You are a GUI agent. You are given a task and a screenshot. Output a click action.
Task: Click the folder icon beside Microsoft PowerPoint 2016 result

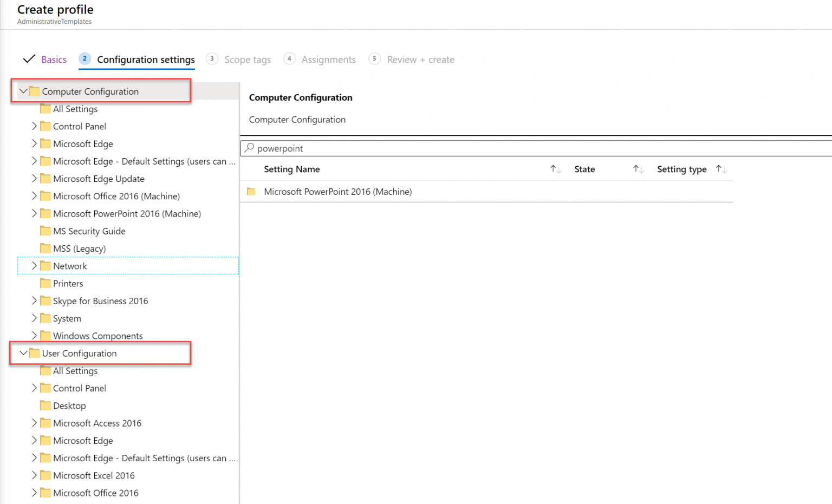coord(251,191)
